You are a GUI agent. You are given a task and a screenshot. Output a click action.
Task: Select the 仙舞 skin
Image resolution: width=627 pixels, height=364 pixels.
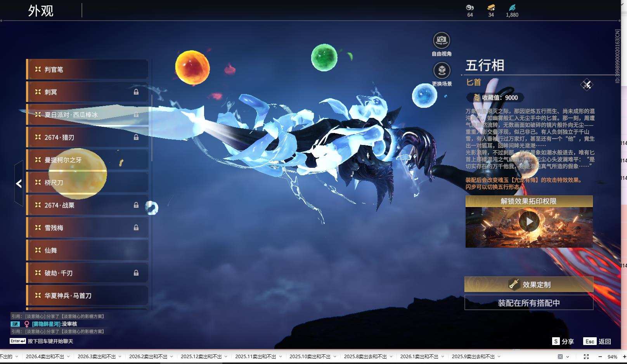[x=87, y=250]
